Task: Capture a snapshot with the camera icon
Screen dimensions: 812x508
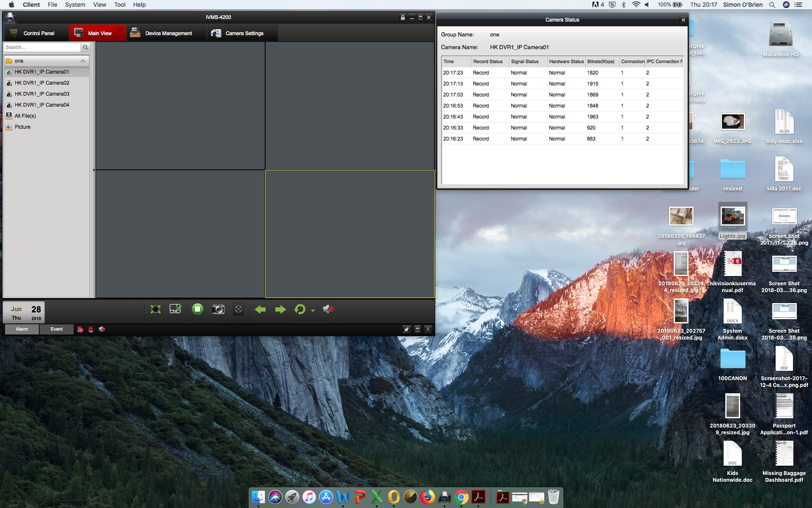Action: pyautogui.click(x=218, y=309)
